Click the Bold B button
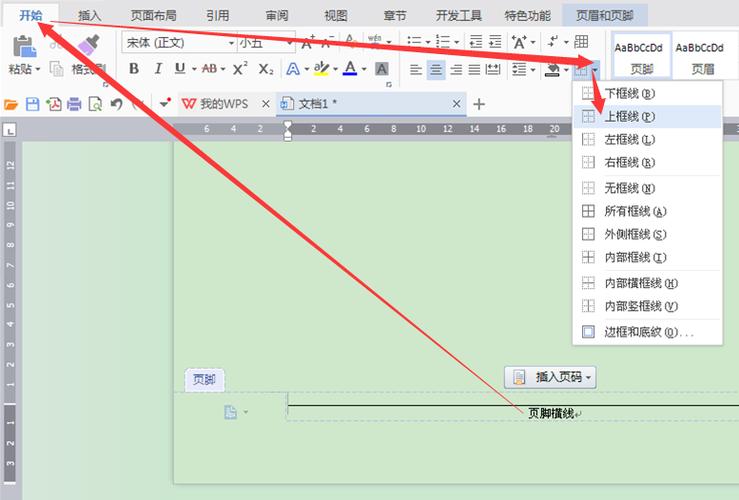Screen dimensions: 739x500 coord(134,69)
